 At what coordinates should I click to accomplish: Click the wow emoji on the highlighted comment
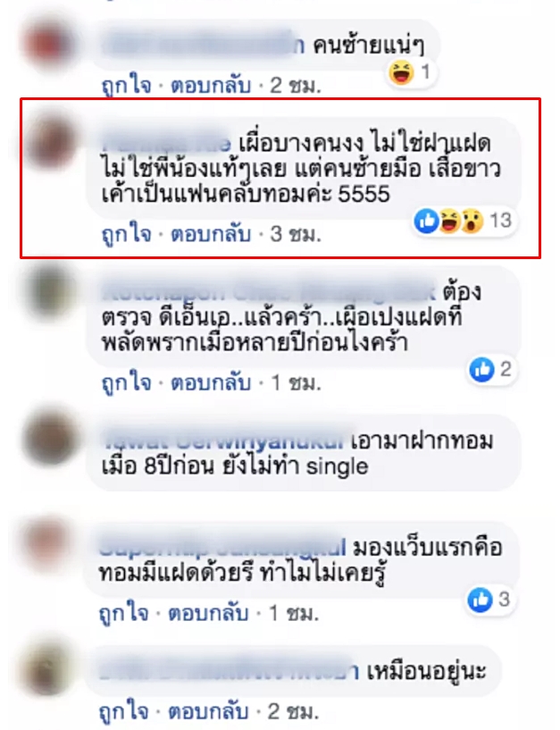(x=473, y=221)
